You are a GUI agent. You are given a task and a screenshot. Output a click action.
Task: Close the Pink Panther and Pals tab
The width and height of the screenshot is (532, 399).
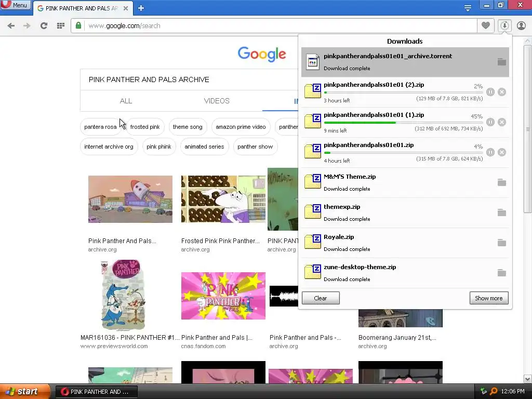pyautogui.click(x=126, y=8)
